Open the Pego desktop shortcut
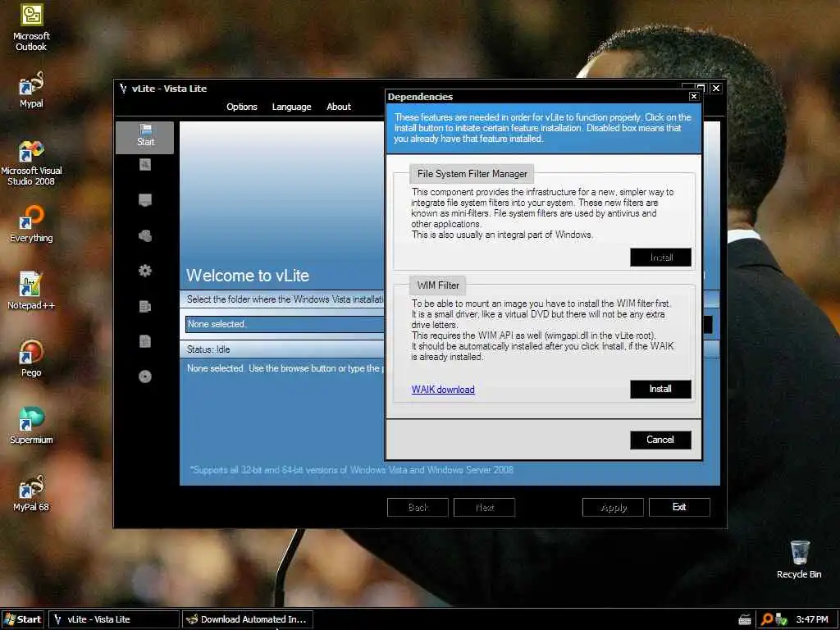The width and height of the screenshot is (840, 630). coord(31,358)
